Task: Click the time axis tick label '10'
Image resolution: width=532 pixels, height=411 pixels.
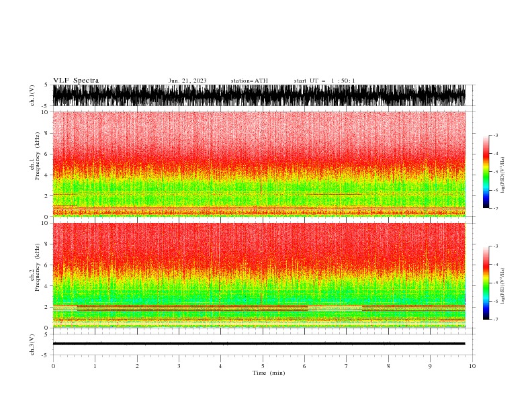Action: [x=472, y=366]
